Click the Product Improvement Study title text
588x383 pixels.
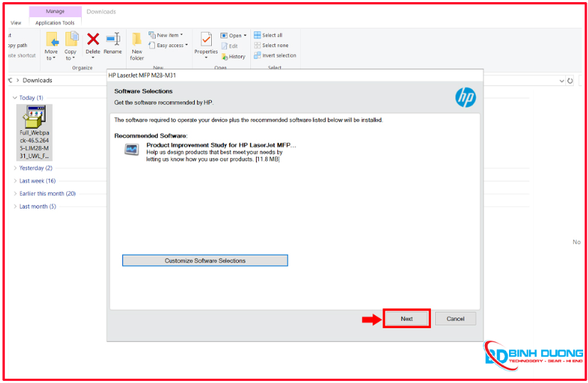221,145
